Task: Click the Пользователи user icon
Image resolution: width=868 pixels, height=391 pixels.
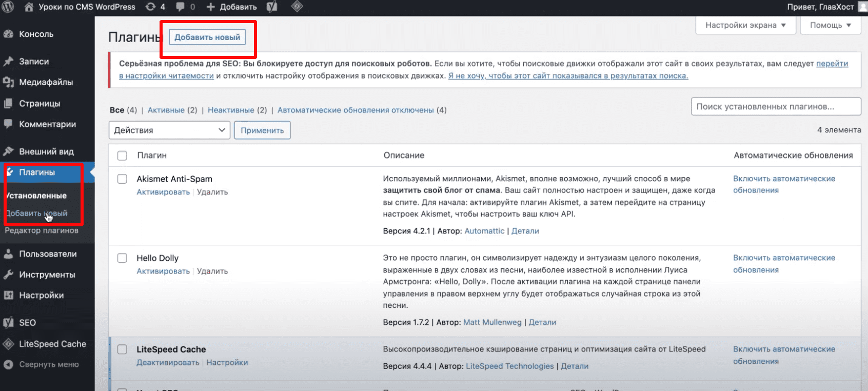Action: tap(8, 253)
